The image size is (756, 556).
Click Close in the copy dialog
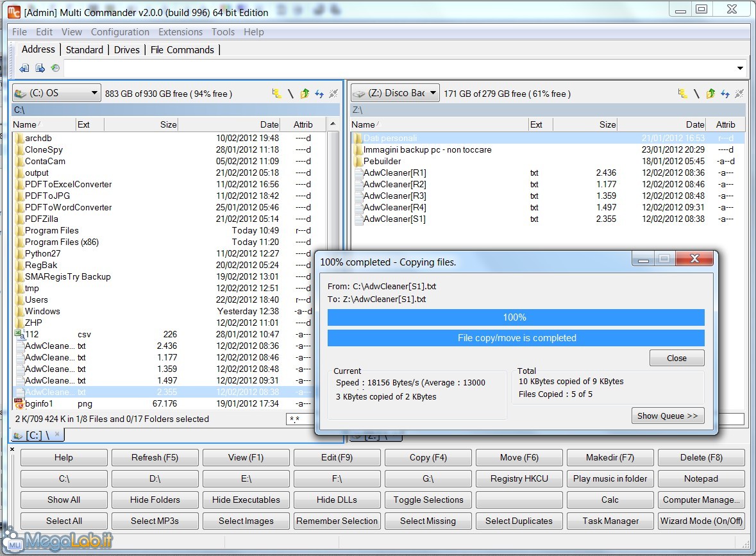coord(676,358)
